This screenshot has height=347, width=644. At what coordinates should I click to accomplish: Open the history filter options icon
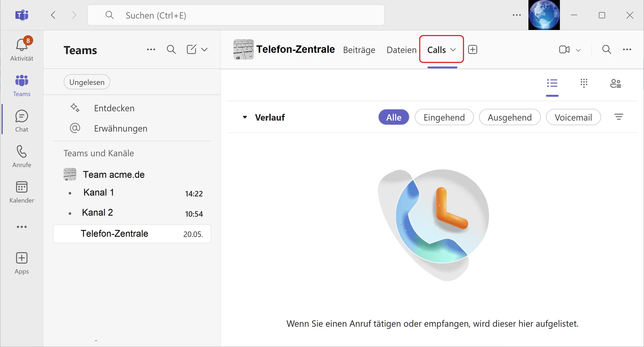619,117
